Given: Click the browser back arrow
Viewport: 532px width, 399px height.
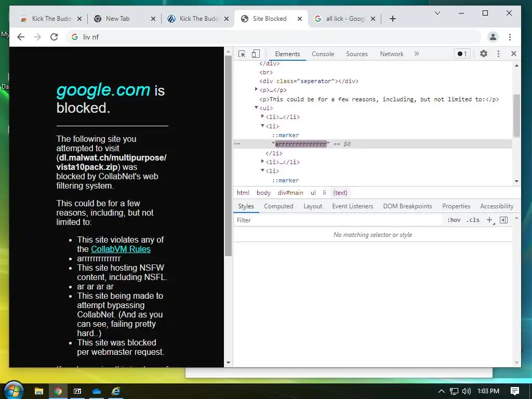Looking at the screenshot, I should tap(21, 37).
